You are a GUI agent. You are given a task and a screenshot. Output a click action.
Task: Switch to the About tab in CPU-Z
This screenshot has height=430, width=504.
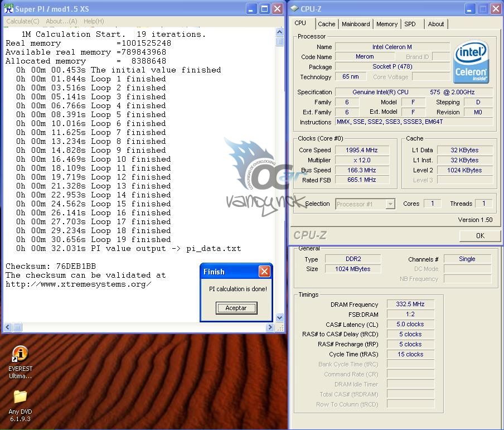[435, 24]
